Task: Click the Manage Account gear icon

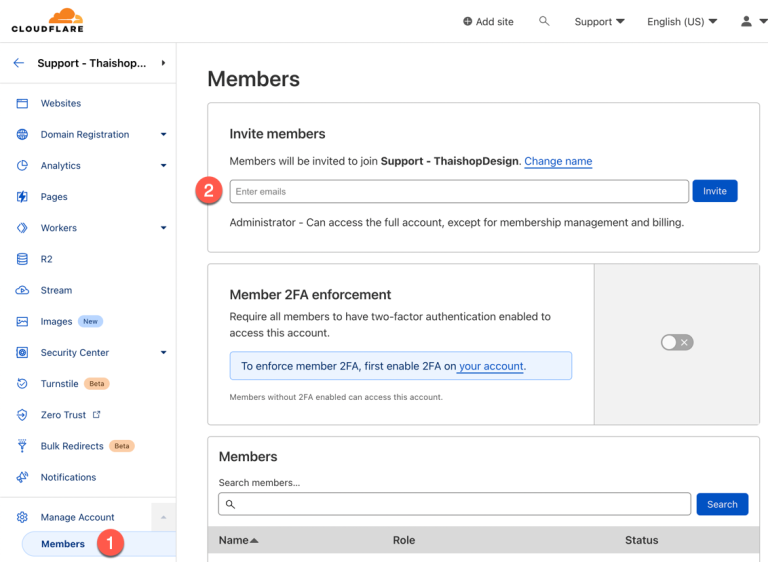Action: pos(22,517)
